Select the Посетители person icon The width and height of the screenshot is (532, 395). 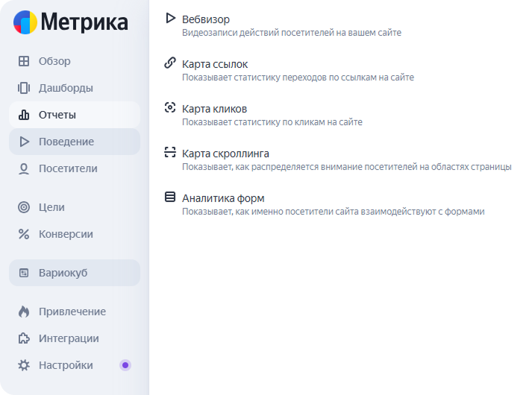[x=24, y=168]
